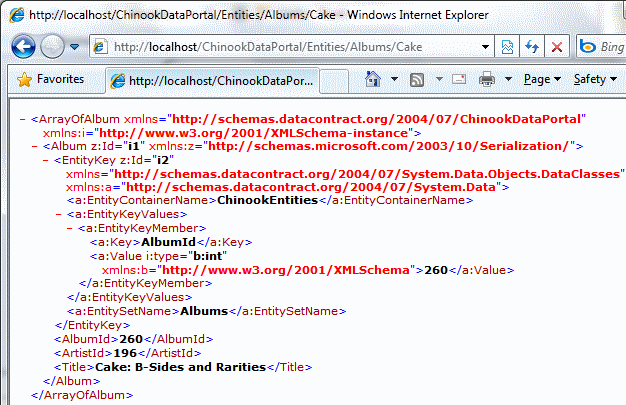Open the address bar history dropdown
This screenshot has height=405, width=626.
click(485, 47)
